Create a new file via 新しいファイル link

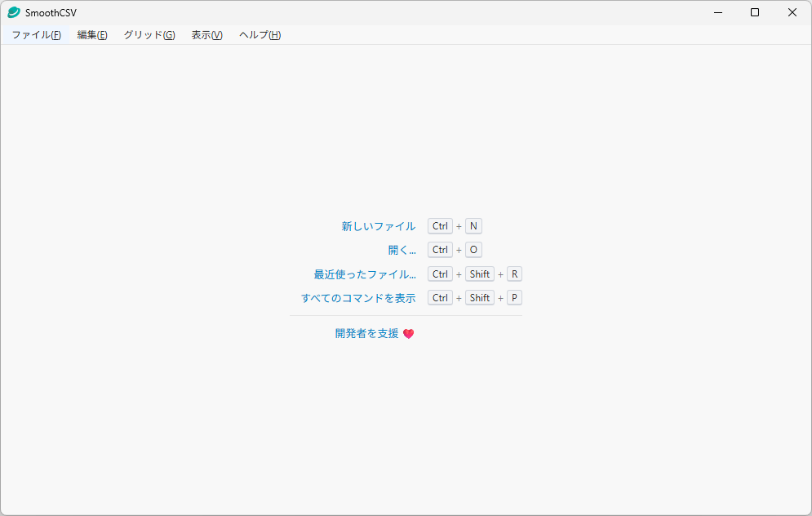coord(378,226)
